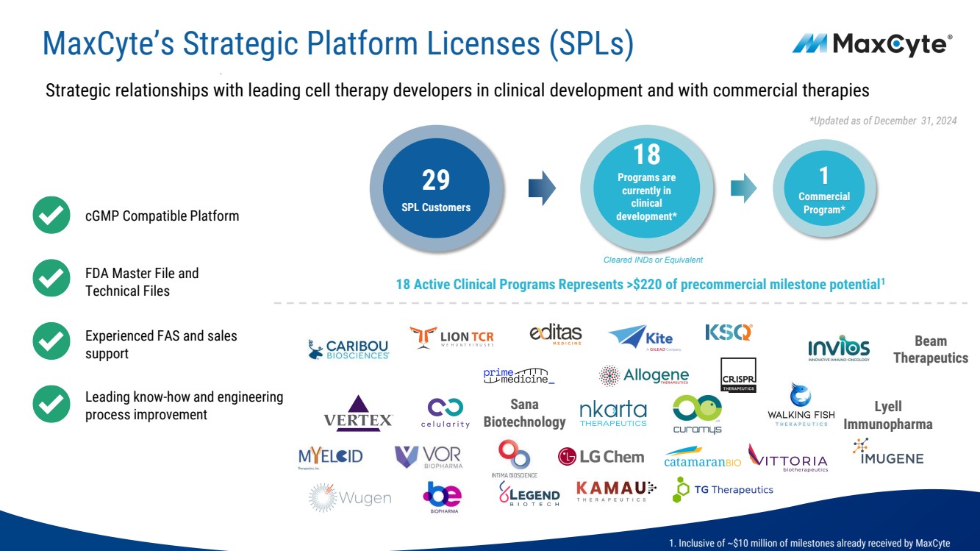The image size is (980, 551).
Task: Click the Caribou Biosciences logo
Action: click(x=348, y=349)
